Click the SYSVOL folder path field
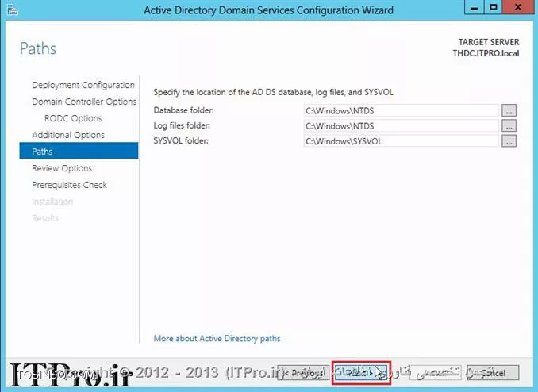 [401, 141]
